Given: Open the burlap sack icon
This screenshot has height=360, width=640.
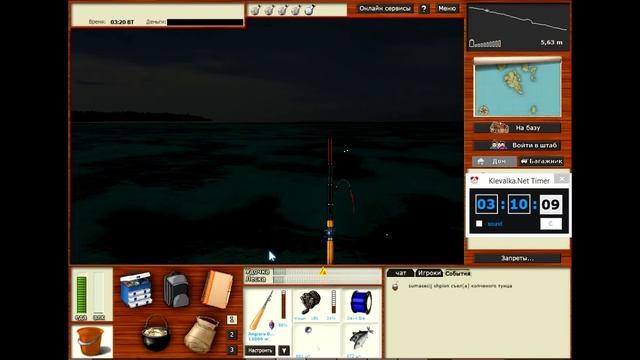Looking at the screenshot, I should tap(201, 334).
